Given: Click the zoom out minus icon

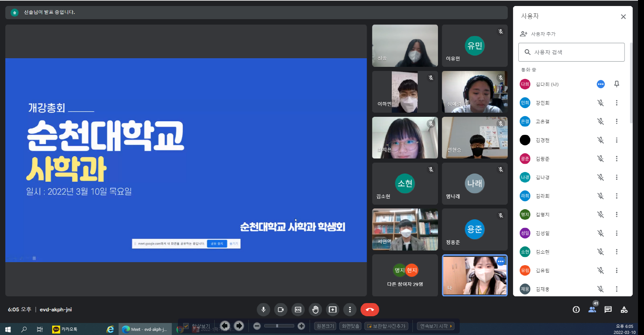Looking at the screenshot, I should pyautogui.click(x=257, y=326).
